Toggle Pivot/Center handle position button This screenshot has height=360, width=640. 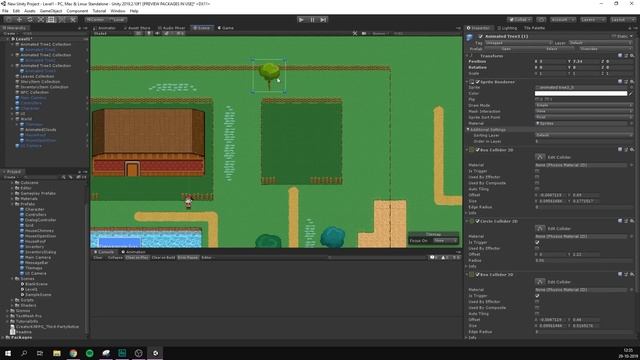tap(96, 20)
